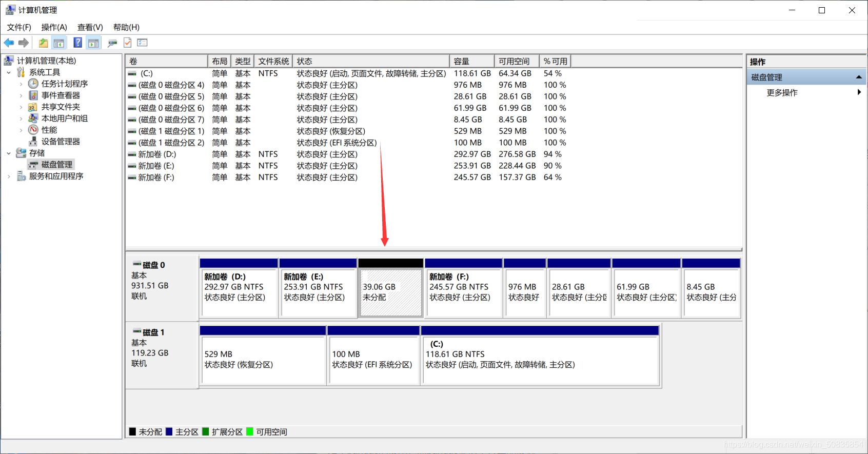Click the 任务计划程序 clock icon

coord(33,84)
